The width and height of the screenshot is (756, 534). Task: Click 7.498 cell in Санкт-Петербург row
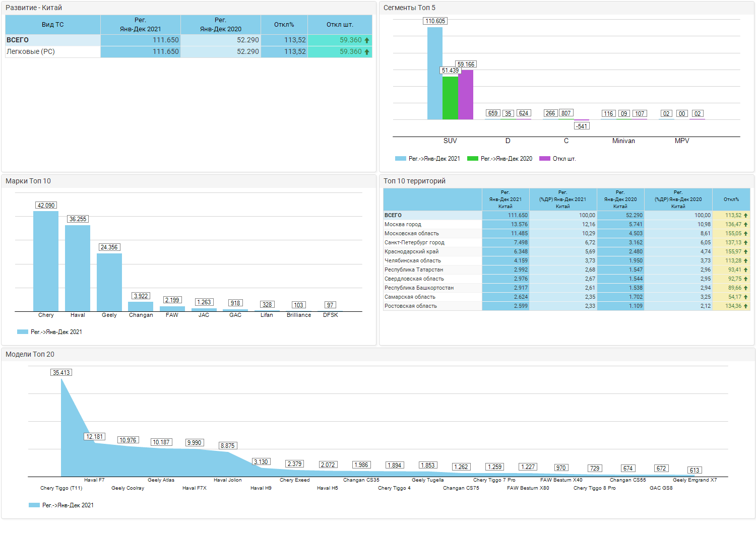click(x=506, y=243)
